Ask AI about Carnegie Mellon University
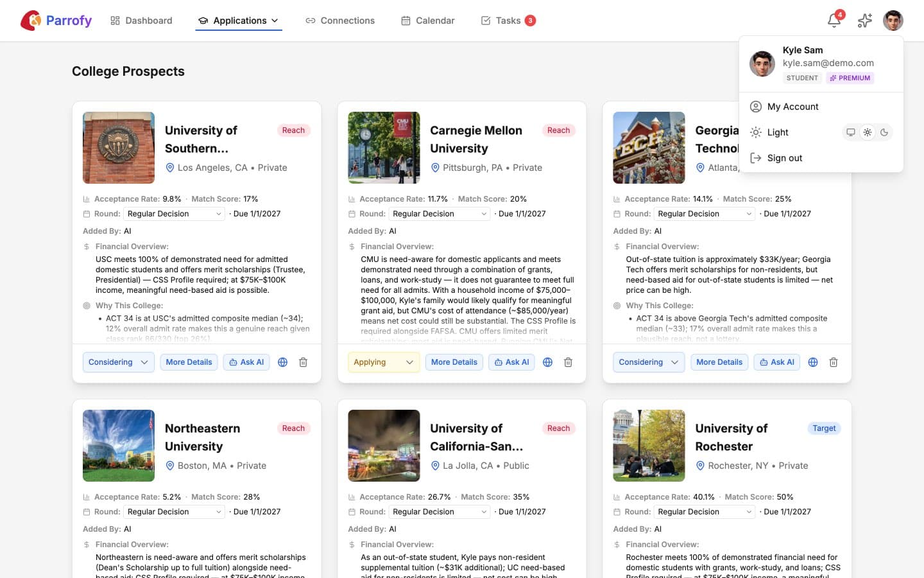Image resolution: width=924 pixels, height=578 pixels. coord(511,362)
